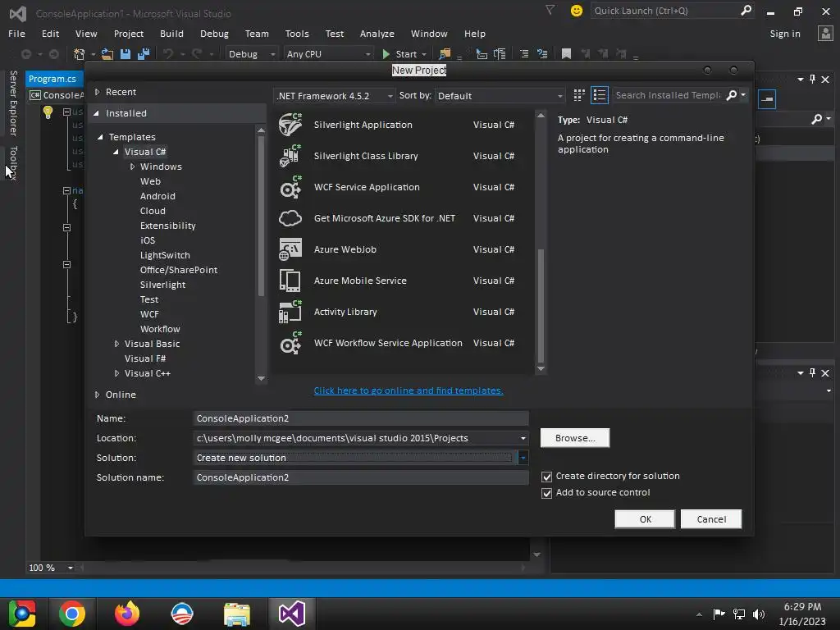The image size is (840, 630).
Task: Open the Location path dropdown
Action: pos(523,438)
